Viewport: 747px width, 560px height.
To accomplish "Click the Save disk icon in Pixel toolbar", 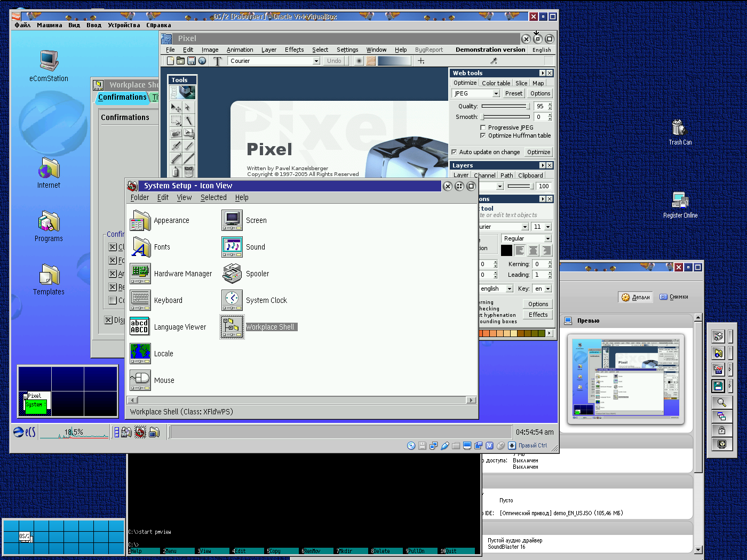I will click(192, 61).
